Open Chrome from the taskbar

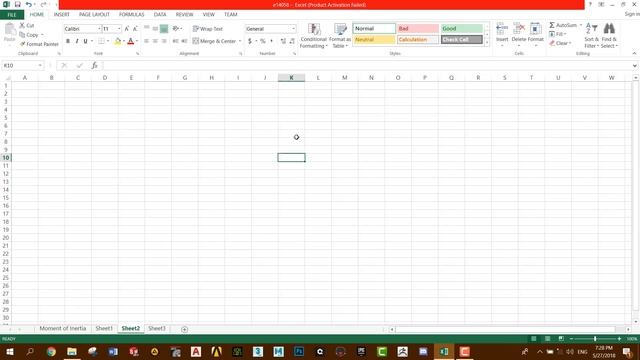click(x=51, y=351)
